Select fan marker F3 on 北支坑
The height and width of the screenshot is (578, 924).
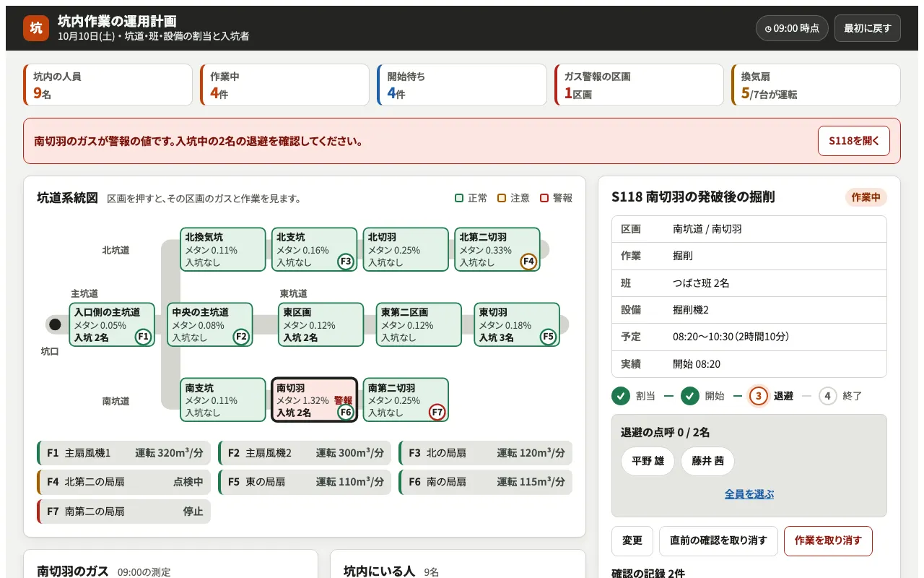[346, 262]
